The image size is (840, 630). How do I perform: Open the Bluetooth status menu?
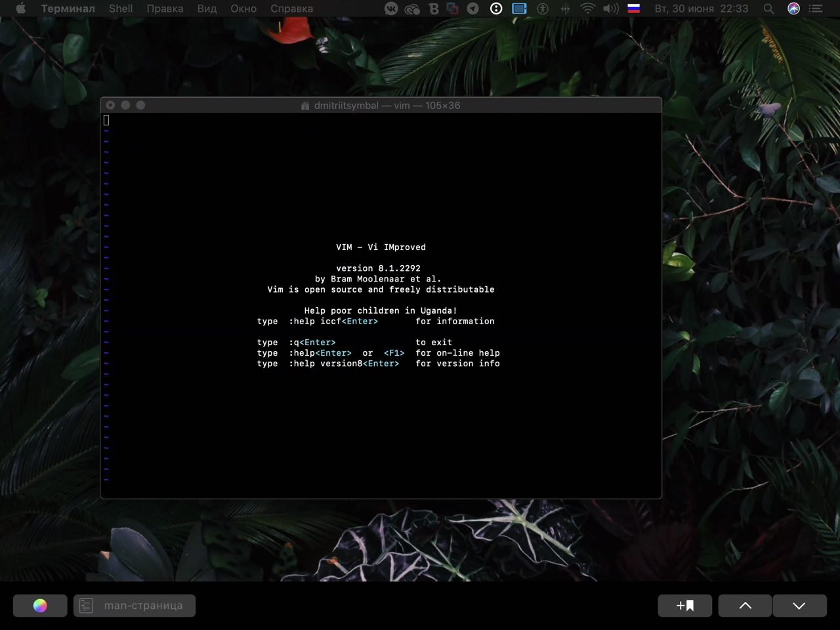pos(565,9)
